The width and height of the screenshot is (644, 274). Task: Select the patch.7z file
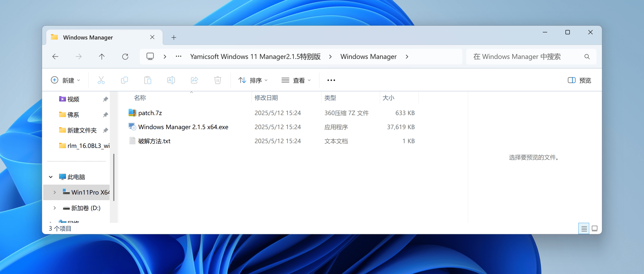(x=150, y=113)
